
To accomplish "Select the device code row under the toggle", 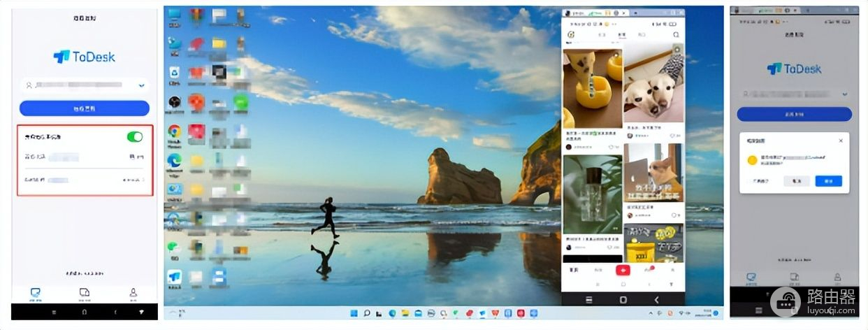I will [85, 157].
